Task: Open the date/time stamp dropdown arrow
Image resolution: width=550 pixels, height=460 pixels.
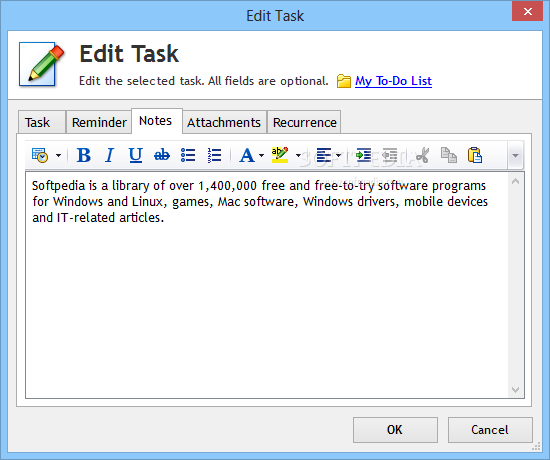Action: [x=58, y=155]
